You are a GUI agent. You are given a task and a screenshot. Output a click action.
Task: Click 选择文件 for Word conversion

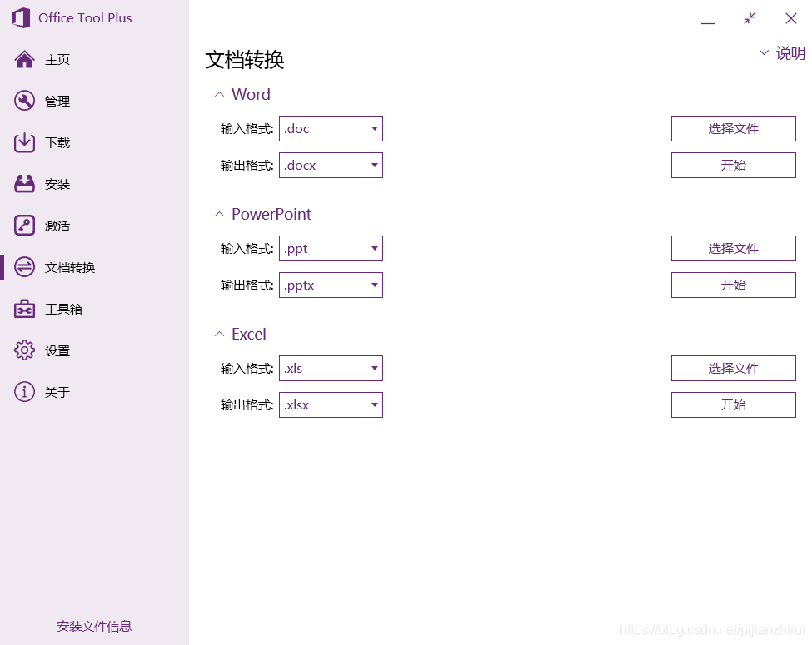click(x=733, y=128)
